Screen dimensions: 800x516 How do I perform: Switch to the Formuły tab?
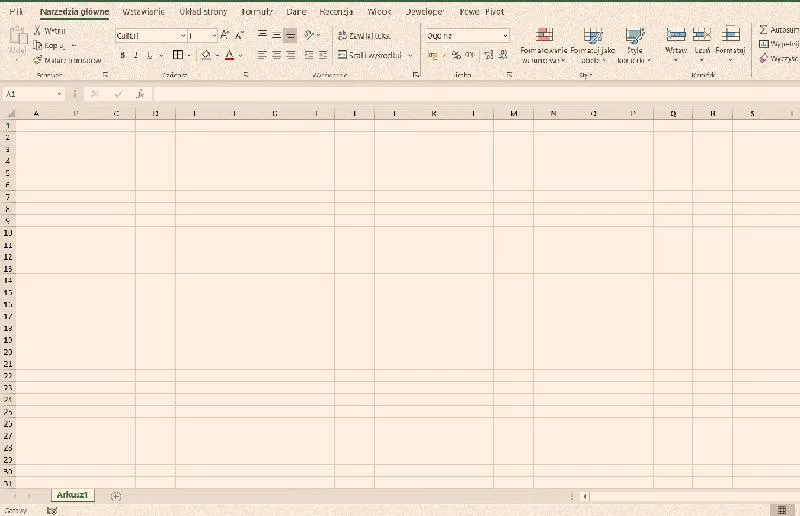click(257, 11)
